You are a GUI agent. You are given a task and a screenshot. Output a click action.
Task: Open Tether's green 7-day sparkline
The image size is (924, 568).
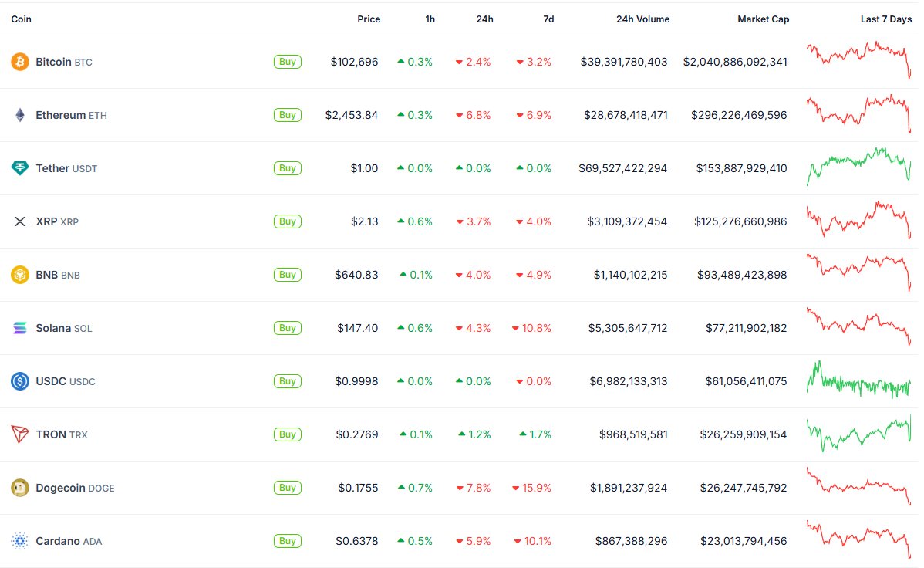pyautogui.click(x=858, y=167)
